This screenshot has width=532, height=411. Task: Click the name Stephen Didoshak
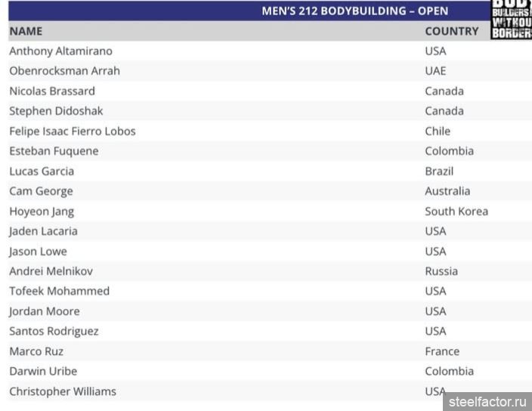pos(57,111)
